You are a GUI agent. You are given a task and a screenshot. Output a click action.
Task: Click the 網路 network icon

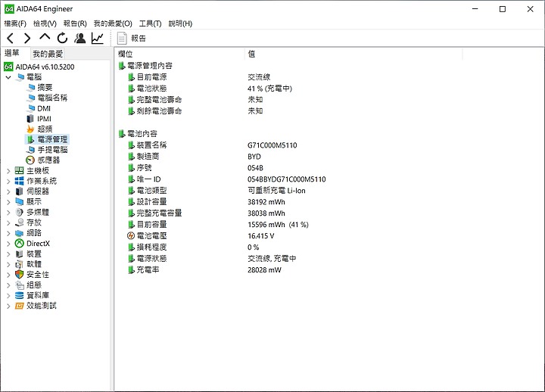point(20,233)
